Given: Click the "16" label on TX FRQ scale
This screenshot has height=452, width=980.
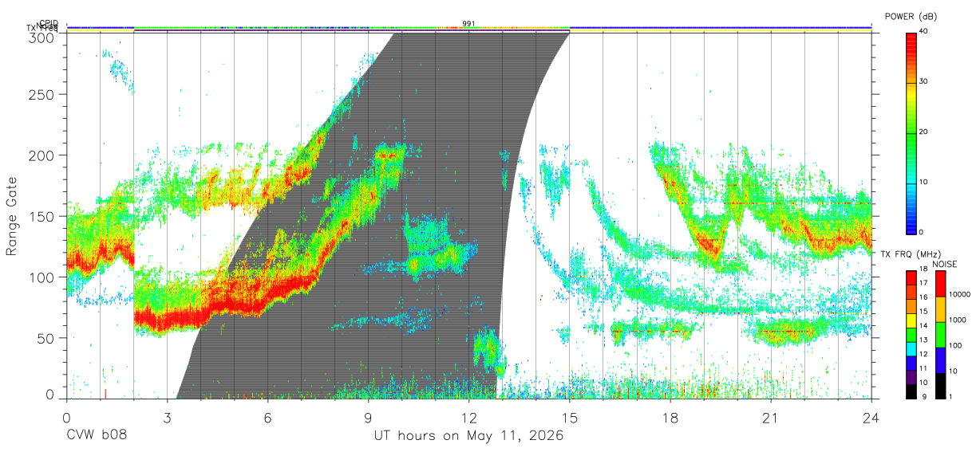Looking at the screenshot, I should pyautogui.click(x=923, y=297).
